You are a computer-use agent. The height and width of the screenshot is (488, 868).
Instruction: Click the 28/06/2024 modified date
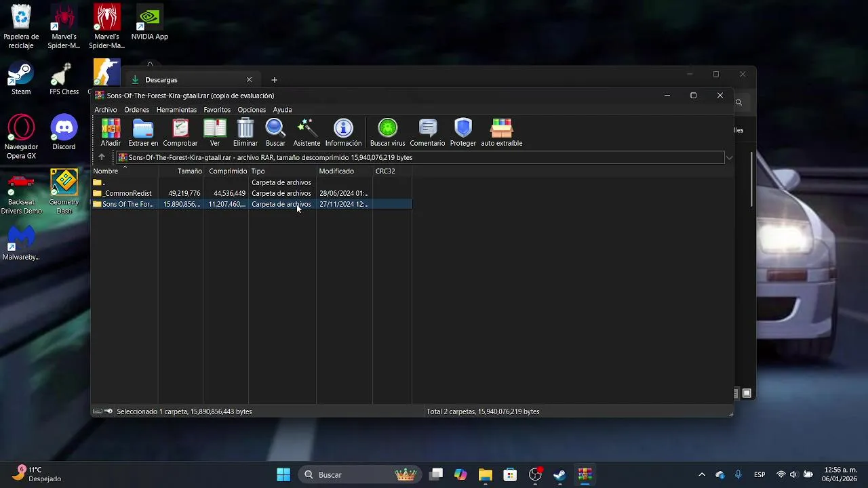pos(344,193)
